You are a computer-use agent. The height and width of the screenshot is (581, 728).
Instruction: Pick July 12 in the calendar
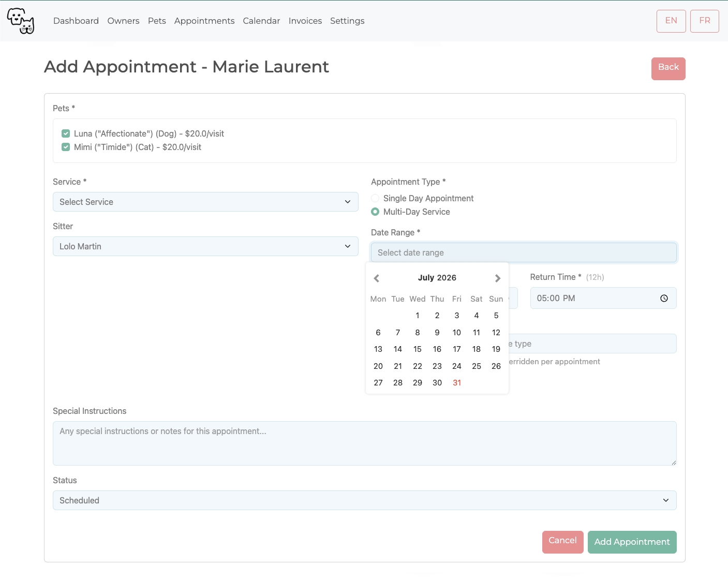(496, 333)
